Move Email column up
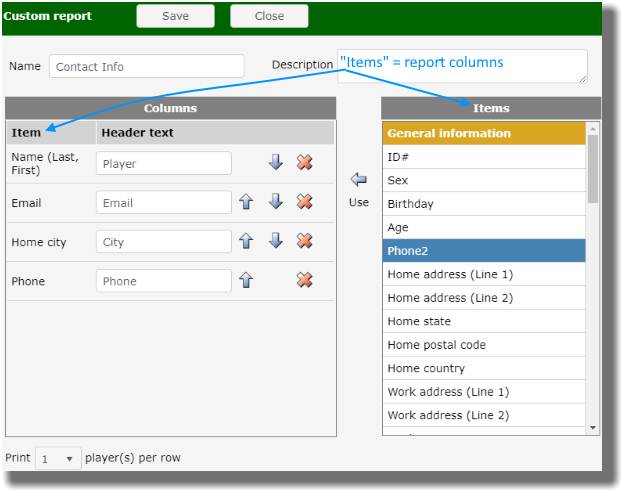This screenshot has width=624, height=494. (246, 202)
